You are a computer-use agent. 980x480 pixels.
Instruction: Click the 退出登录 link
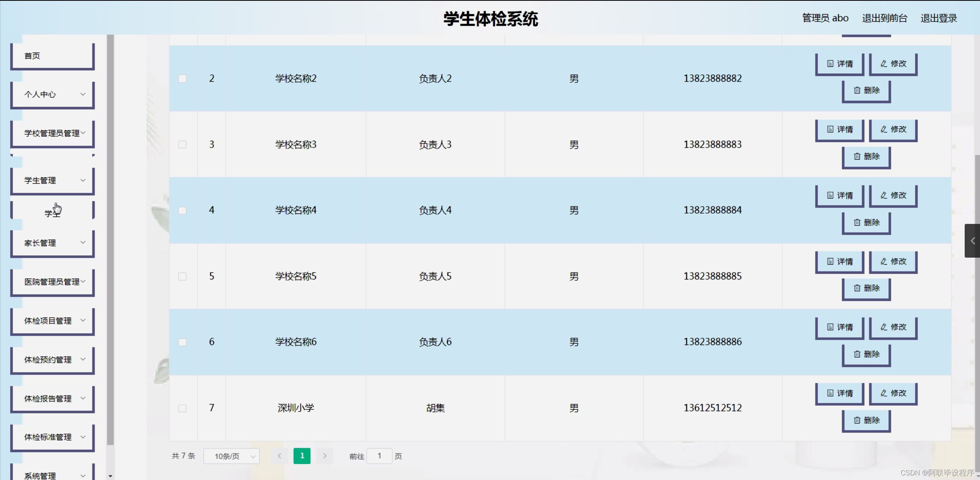(939, 18)
